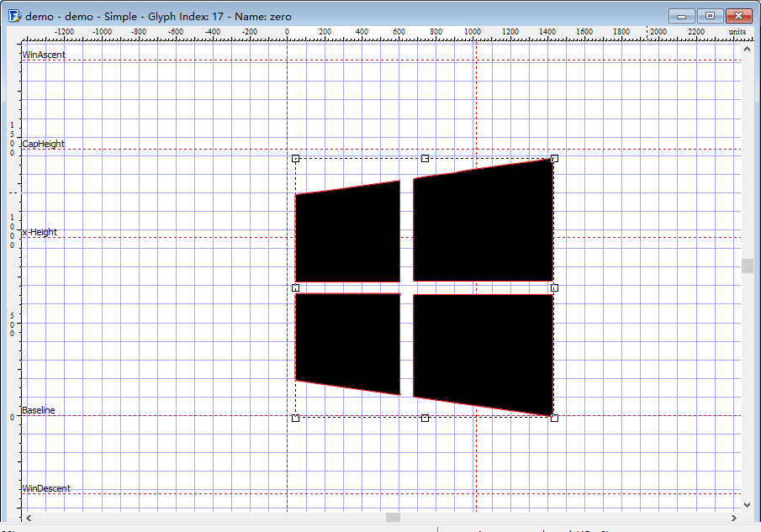Viewport: 761px width, 532px height.
Task: Click the lower-right black pane contour
Action: pos(484,351)
